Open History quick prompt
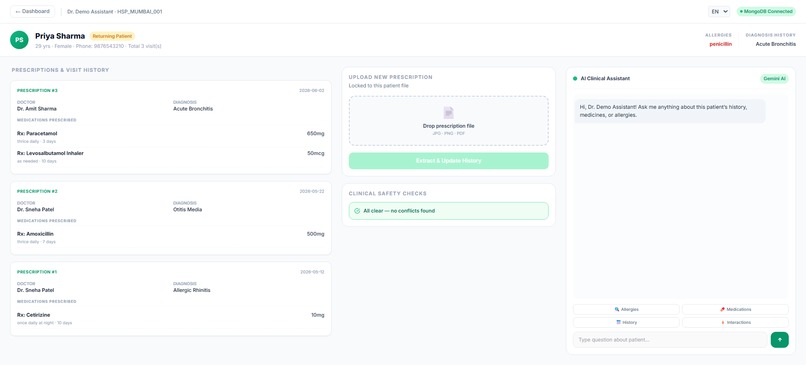 tap(626, 322)
